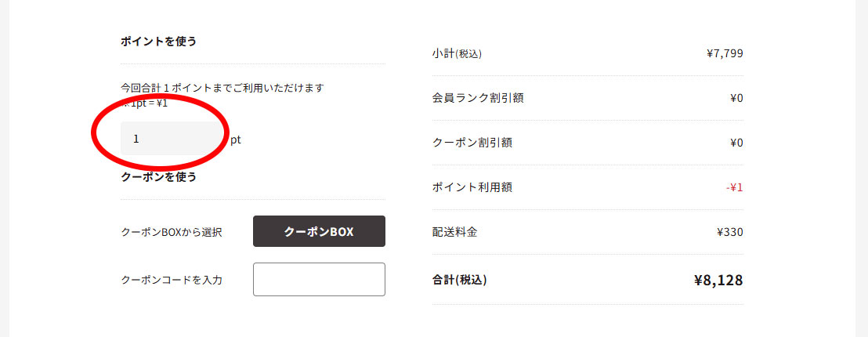Click the pt unit label beside points field
The height and width of the screenshot is (337, 868).
tap(235, 140)
